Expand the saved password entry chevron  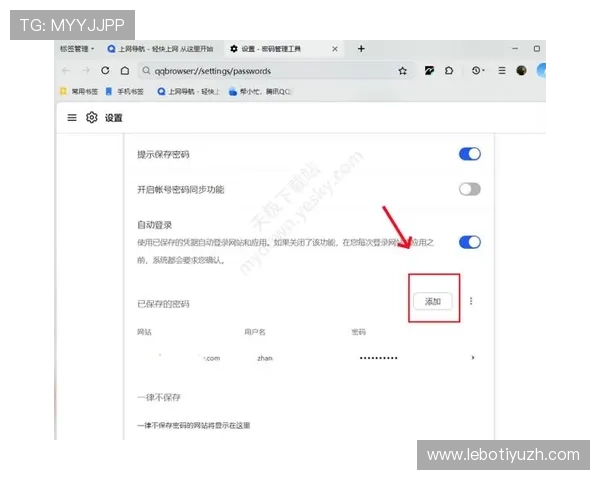[x=473, y=358]
